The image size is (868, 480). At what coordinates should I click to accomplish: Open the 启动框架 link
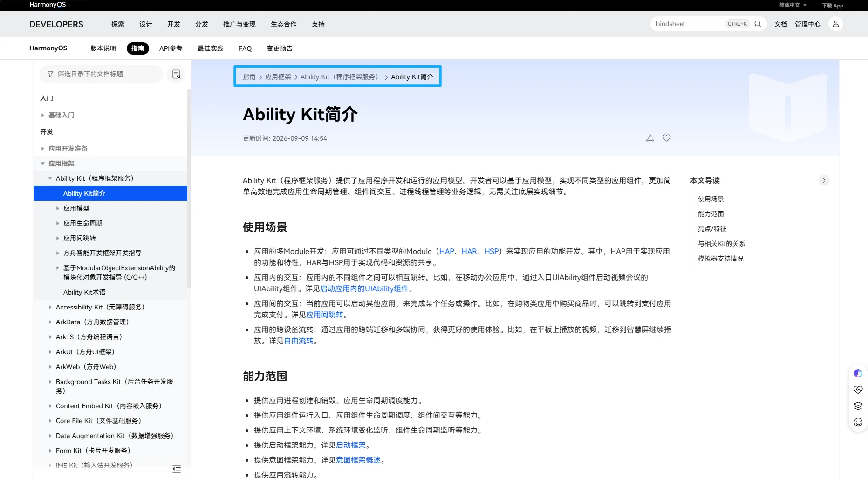pyautogui.click(x=351, y=445)
